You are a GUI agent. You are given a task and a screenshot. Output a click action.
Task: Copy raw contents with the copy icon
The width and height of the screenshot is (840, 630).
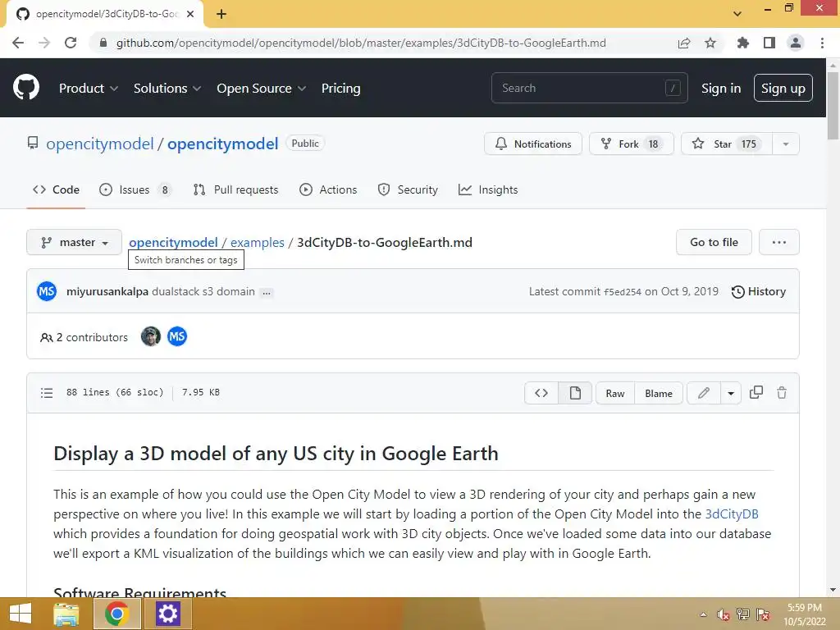[756, 392]
